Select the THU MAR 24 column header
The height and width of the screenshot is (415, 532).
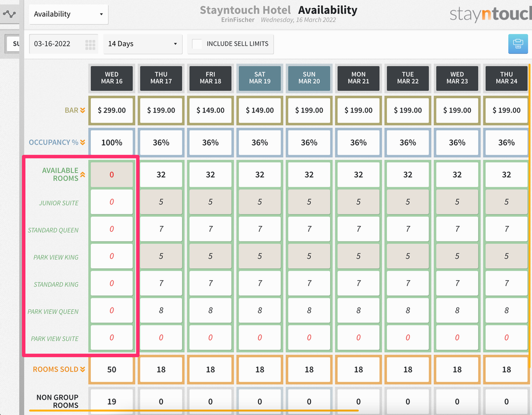(x=507, y=78)
